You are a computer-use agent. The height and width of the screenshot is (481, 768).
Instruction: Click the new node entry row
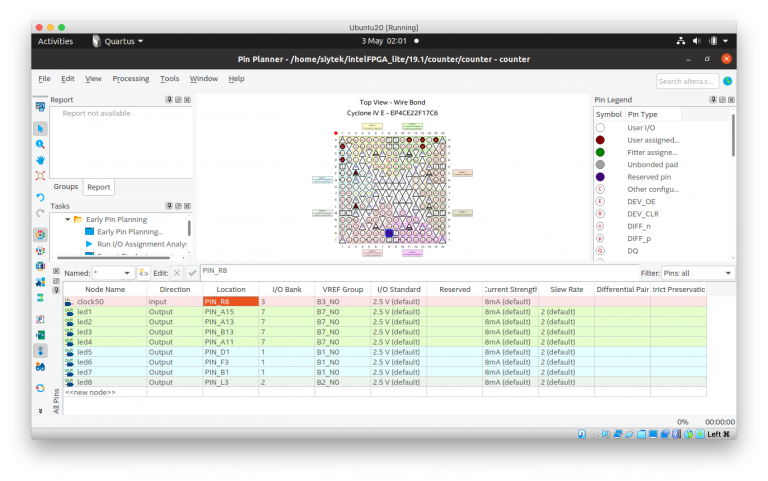(x=90, y=392)
